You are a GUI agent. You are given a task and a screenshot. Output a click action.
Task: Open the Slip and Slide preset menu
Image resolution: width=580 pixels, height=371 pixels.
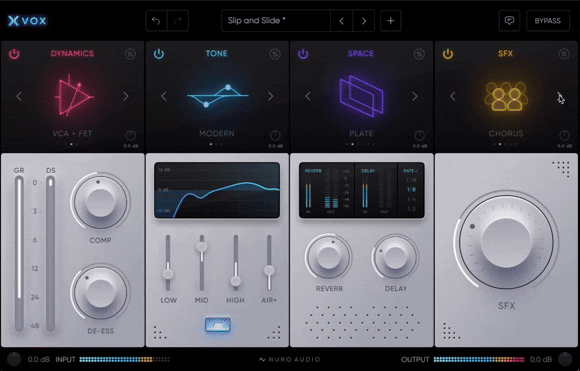tap(276, 21)
